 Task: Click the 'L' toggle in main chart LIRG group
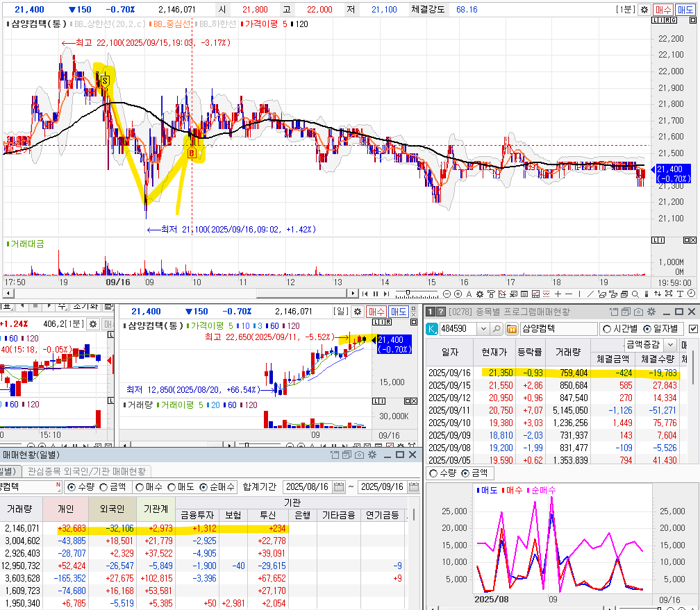pyautogui.click(x=656, y=20)
